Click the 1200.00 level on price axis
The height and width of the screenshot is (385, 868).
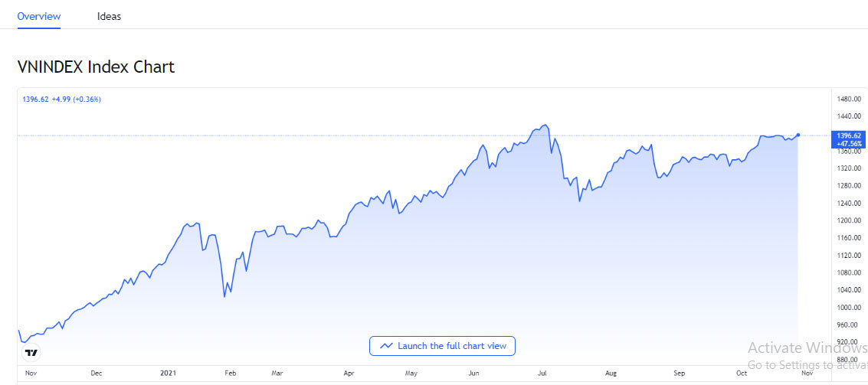(x=850, y=220)
